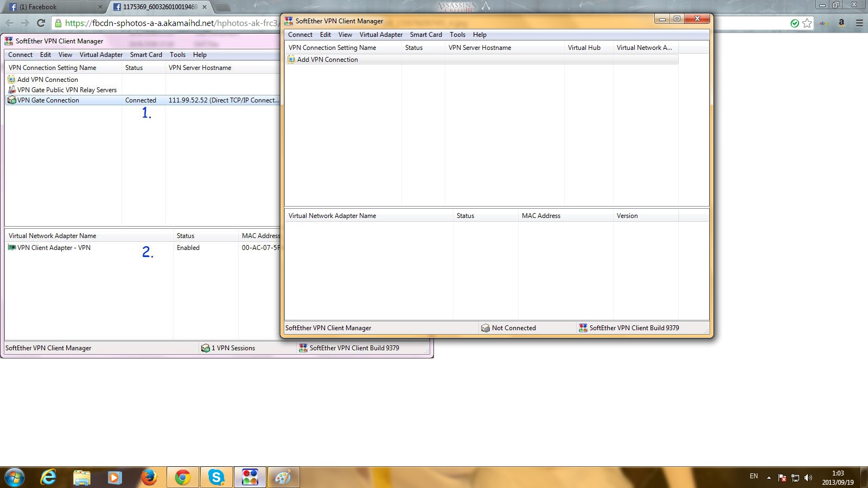868x488 pixels.
Task: Open the Help menu in the front window
Action: (480, 35)
